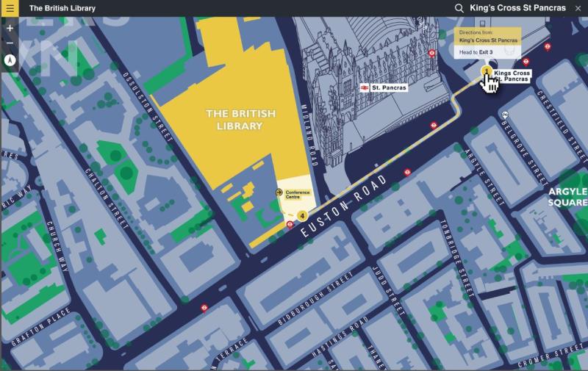Click the EUSTON ROAD street label
588x371 pixels.
(x=343, y=206)
